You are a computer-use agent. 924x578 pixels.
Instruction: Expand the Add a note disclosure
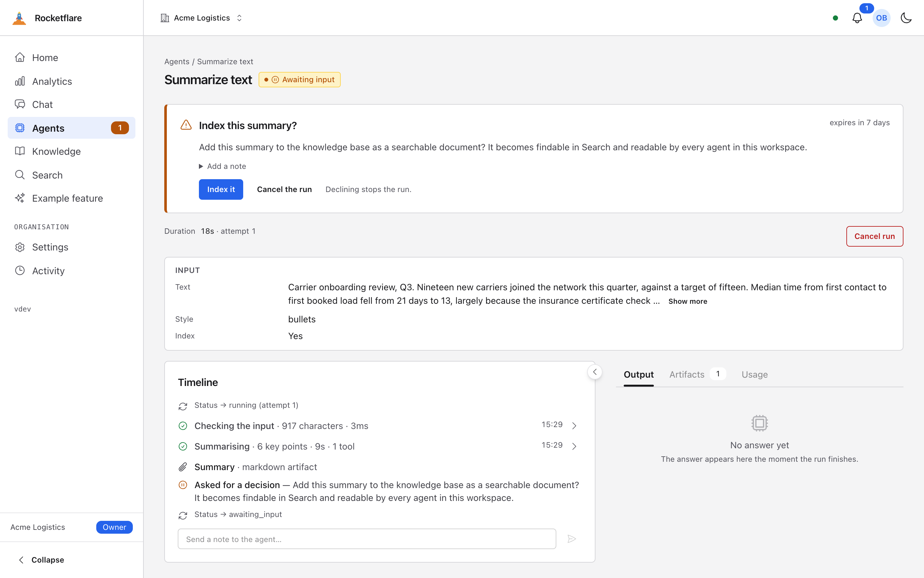[x=223, y=166]
